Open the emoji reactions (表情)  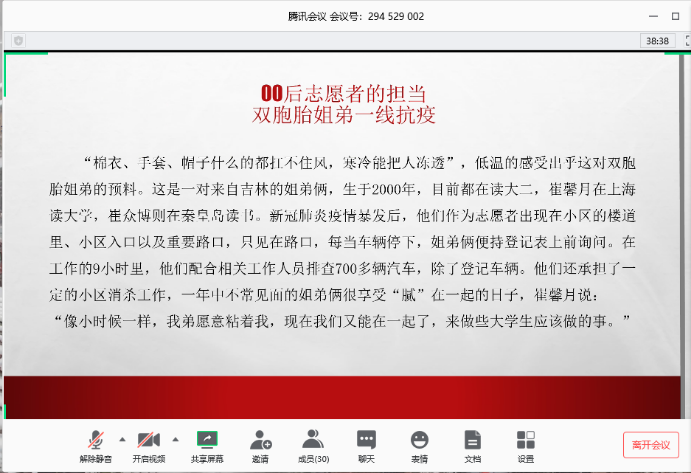click(x=420, y=444)
